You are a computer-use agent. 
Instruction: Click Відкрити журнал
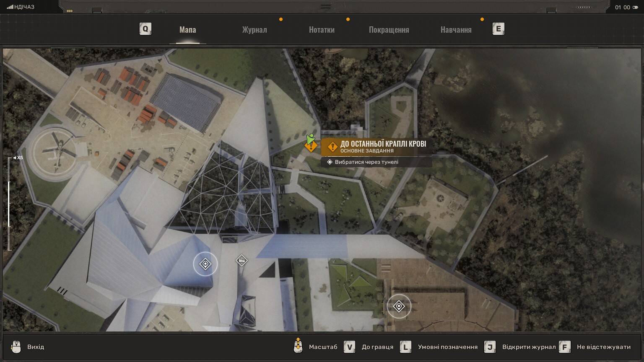[x=529, y=347]
